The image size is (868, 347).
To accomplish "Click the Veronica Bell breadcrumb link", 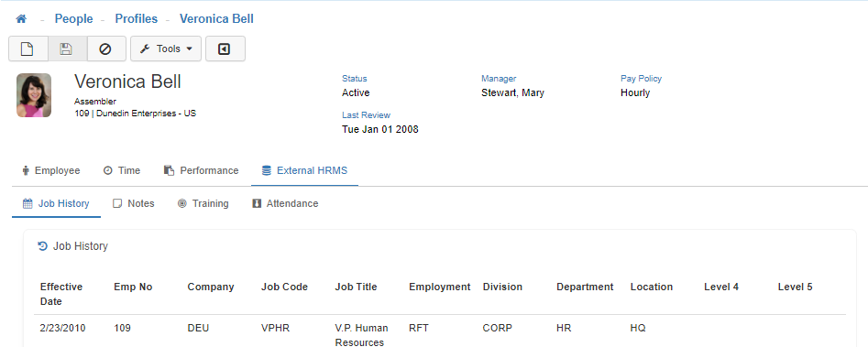I will point(216,19).
